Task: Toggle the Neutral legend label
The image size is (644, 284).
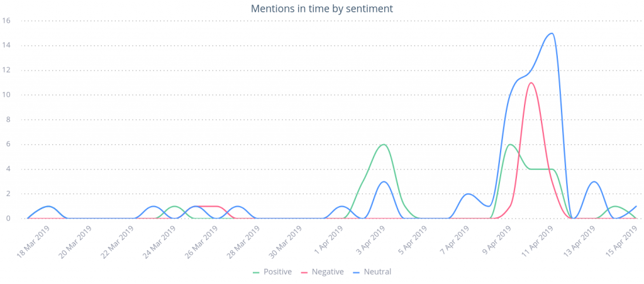Action: coord(377,271)
